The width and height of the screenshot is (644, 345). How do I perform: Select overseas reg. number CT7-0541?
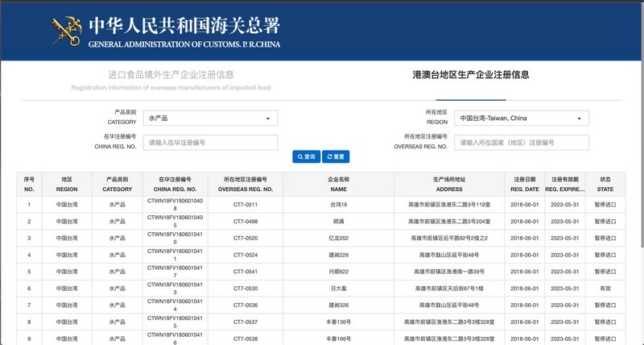pos(246,272)
